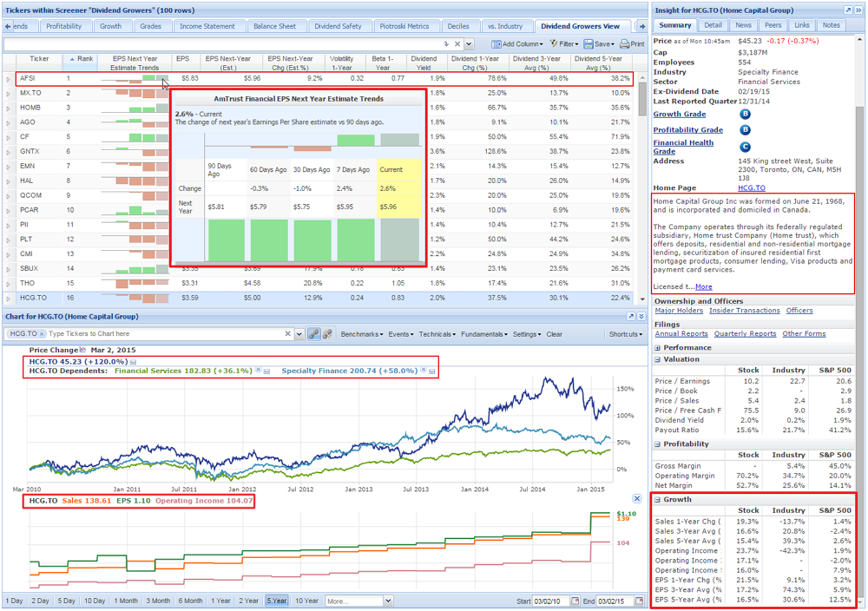Click the Growth Grade B badge
The image size is (868, 611).
(x=745, y=115)
